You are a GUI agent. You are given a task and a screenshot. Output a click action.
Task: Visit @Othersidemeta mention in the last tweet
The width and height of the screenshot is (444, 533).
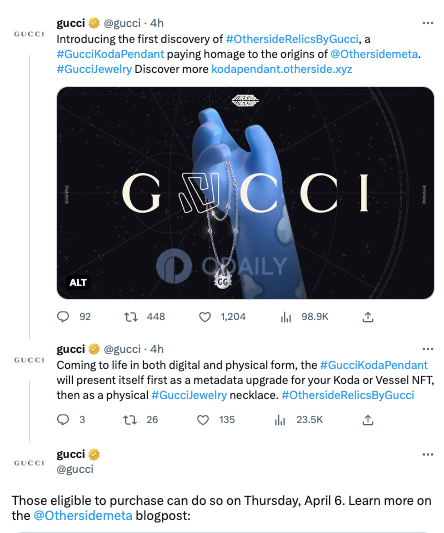(83, 516)
